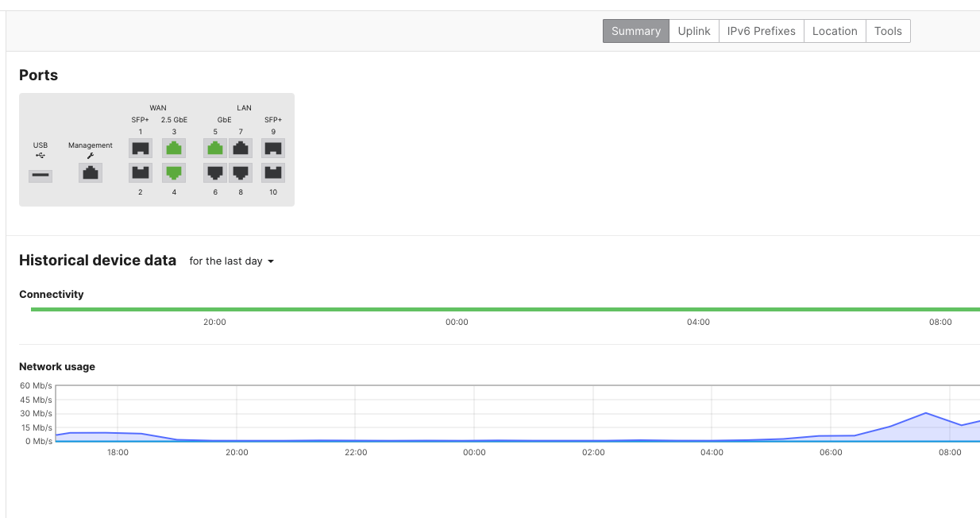Screen dimensions: 980x518
Task: Click LAN GbE port 6
Action: tap(215, 172)
